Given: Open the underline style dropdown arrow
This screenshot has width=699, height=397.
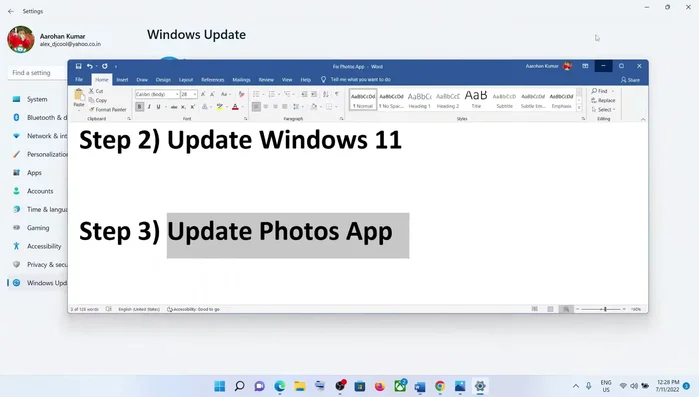Looking at the screenshot, I should [166, 107].
